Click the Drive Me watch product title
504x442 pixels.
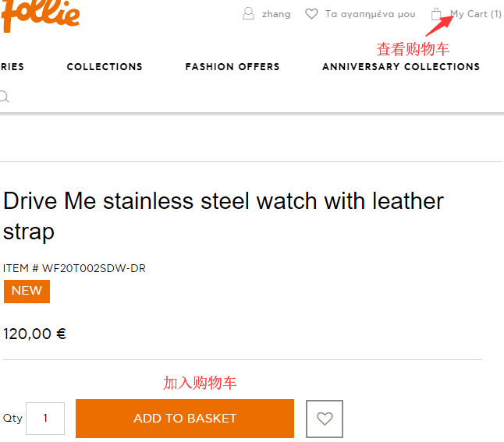tap(223, 216)
